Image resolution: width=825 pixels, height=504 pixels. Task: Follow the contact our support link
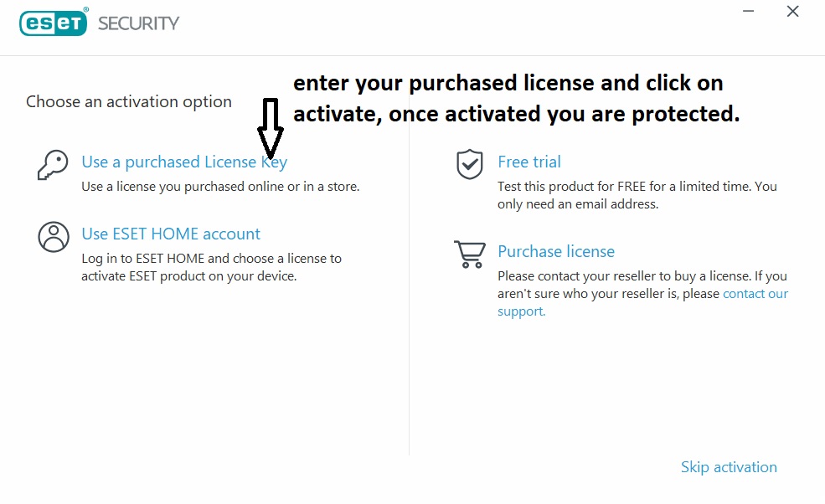coord(755,294)
